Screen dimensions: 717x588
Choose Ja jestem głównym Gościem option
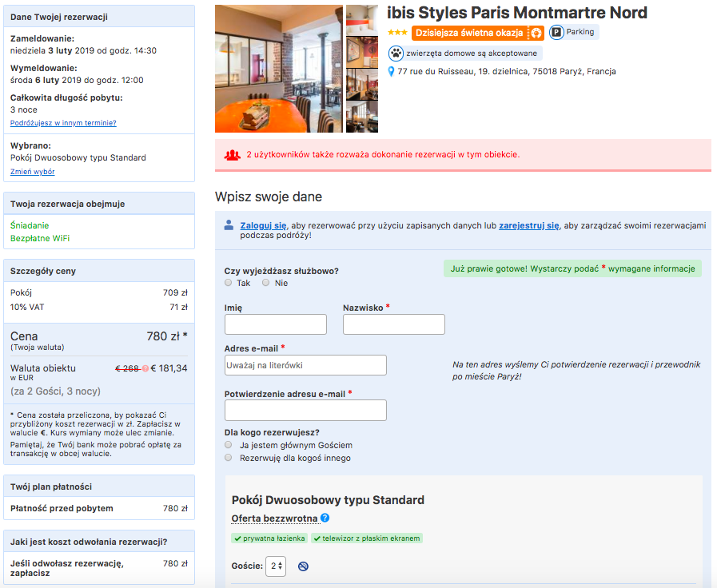point(228,444)
